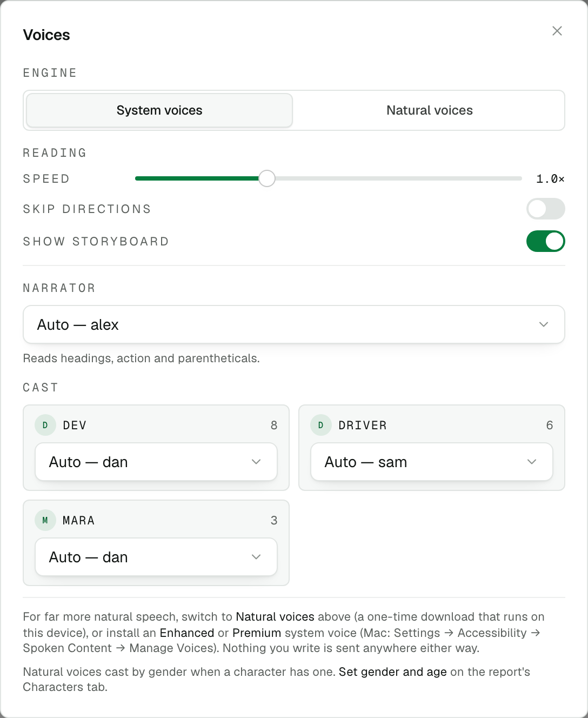Click the "Reads headings, action and parentheticals." text

142,358
